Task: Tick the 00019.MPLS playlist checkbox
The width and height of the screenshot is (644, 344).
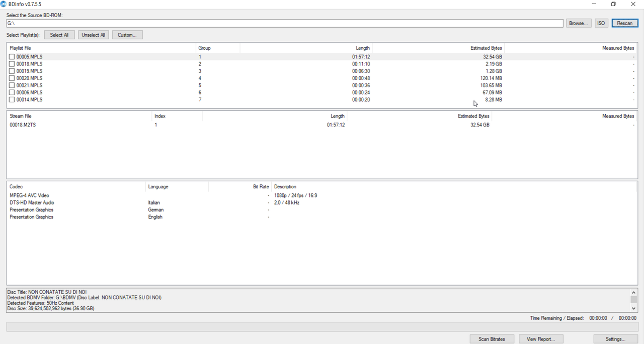Action: coord(12,71)
